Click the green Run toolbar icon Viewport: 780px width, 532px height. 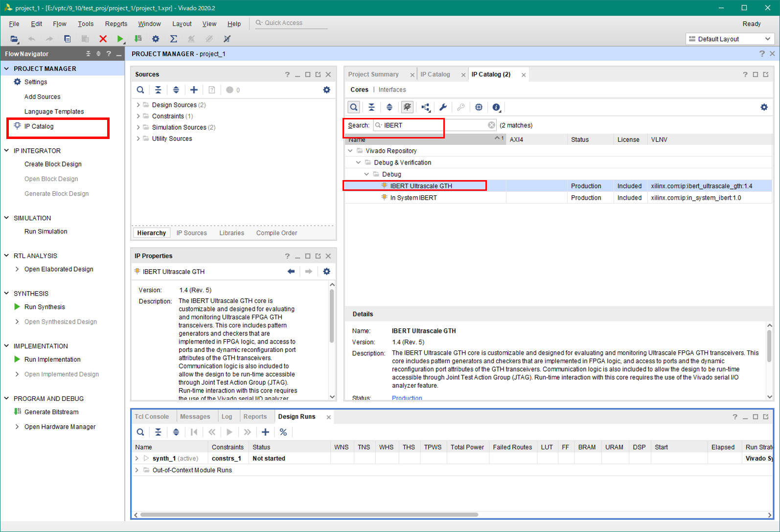point(120,39)
